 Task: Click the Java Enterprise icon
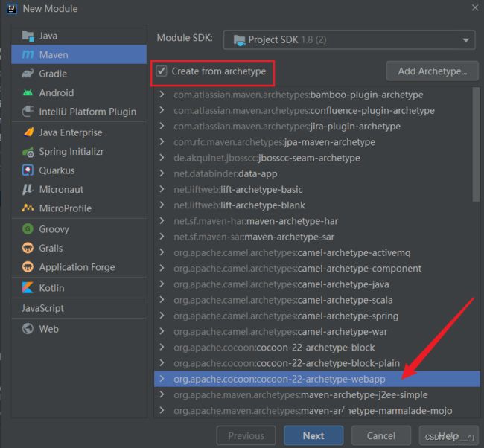click(x=28, y=132)
